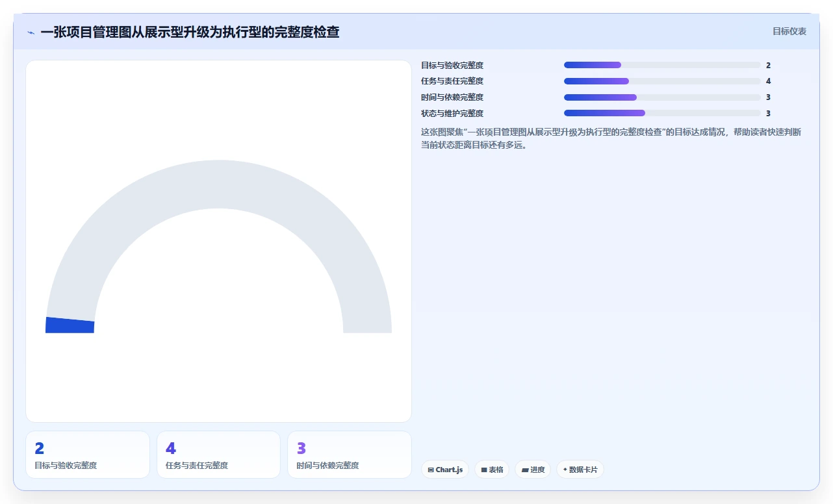Click the 目标与验收完整度 progress bar
Viewport: 833px width, 504px height.
pyautogui.click(x=662, y=65)
